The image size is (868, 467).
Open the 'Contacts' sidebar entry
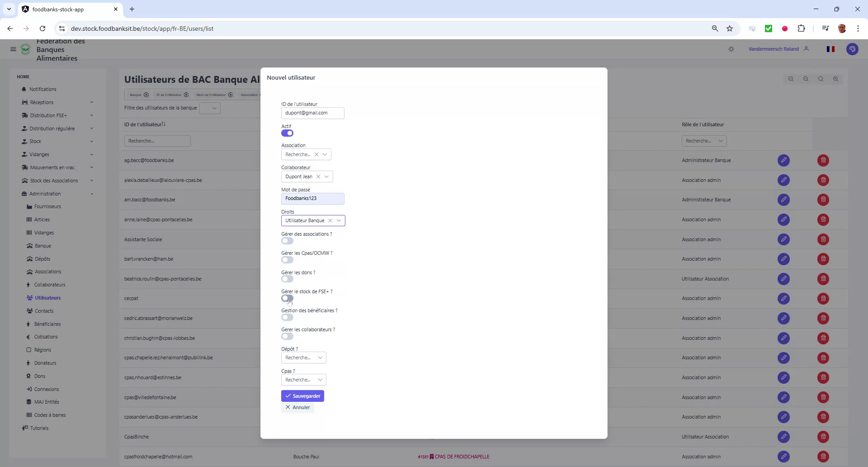(44, 311)
